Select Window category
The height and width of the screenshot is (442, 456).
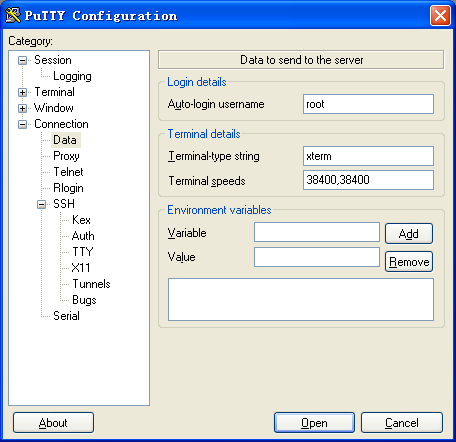click(54, 108)
